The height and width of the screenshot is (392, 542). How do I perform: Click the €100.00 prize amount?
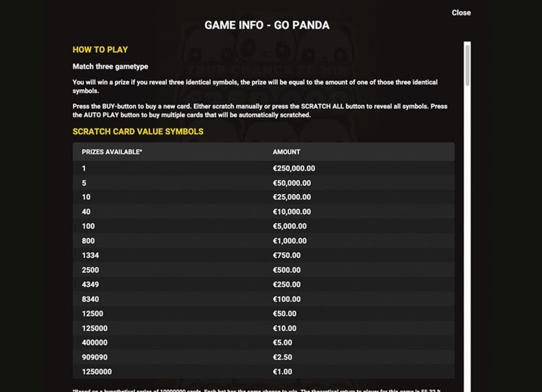click(287, 299)
